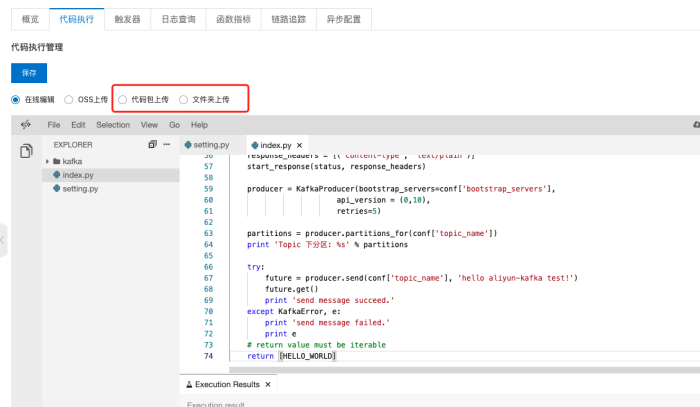Choose the 文件夹上传 radio option

click(183, 99)
